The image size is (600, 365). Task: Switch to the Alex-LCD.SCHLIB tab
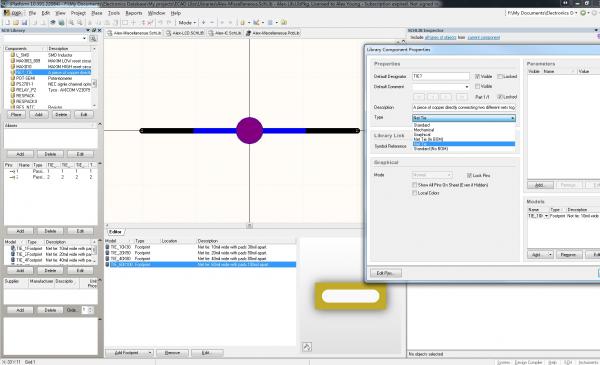point(185,33)
